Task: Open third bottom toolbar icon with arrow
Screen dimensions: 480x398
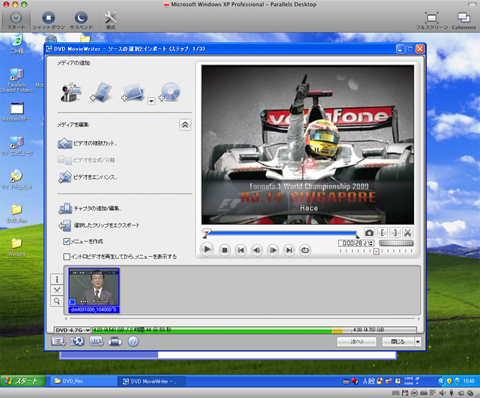Action: tap(96, 341)
